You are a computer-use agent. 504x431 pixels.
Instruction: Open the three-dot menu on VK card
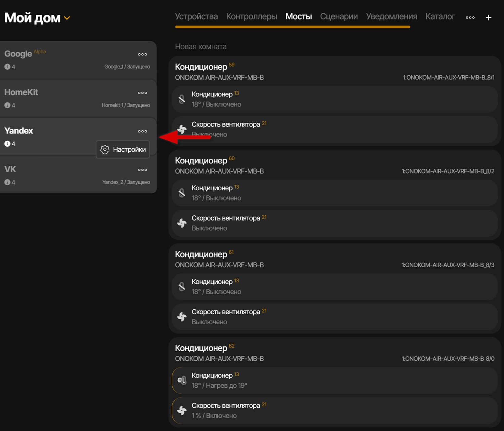pyautogui.click(x=142, y=170)
